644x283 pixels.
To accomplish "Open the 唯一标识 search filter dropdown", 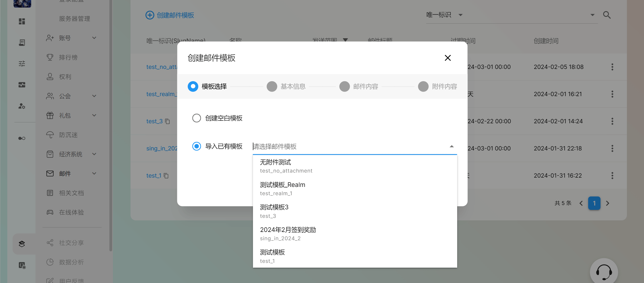I will click(x=460, y=15).
